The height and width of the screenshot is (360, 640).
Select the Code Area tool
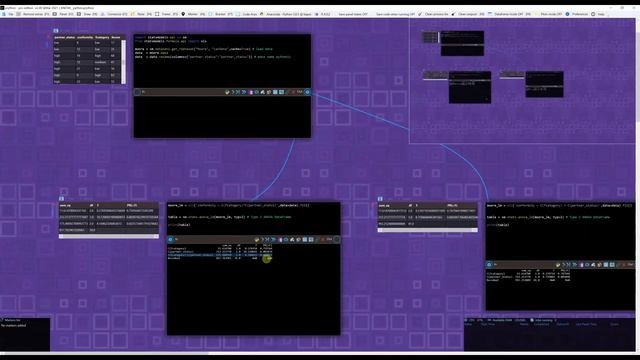click(247, 14)
